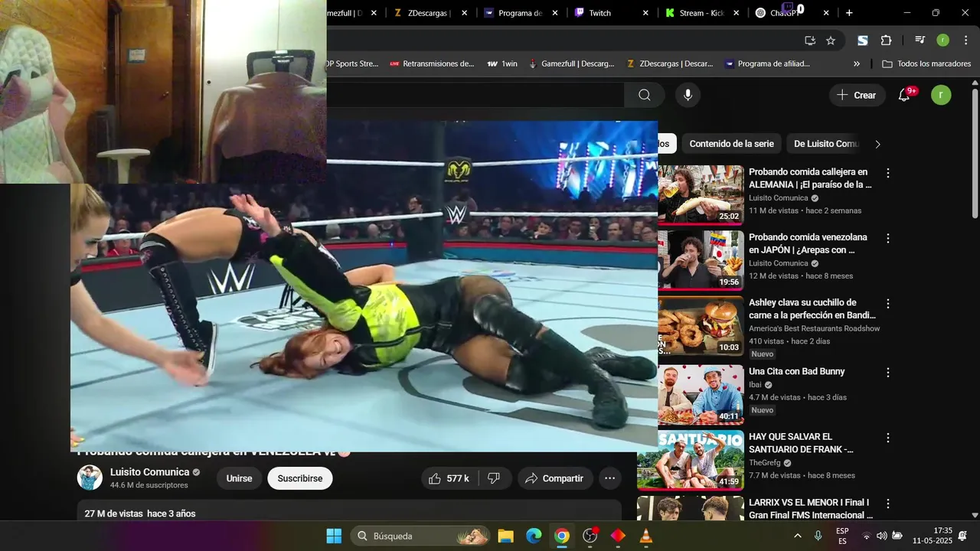Like the video with thumbs up
The image size is (980, 551).
pyautogui.click(x=449, y=478)
